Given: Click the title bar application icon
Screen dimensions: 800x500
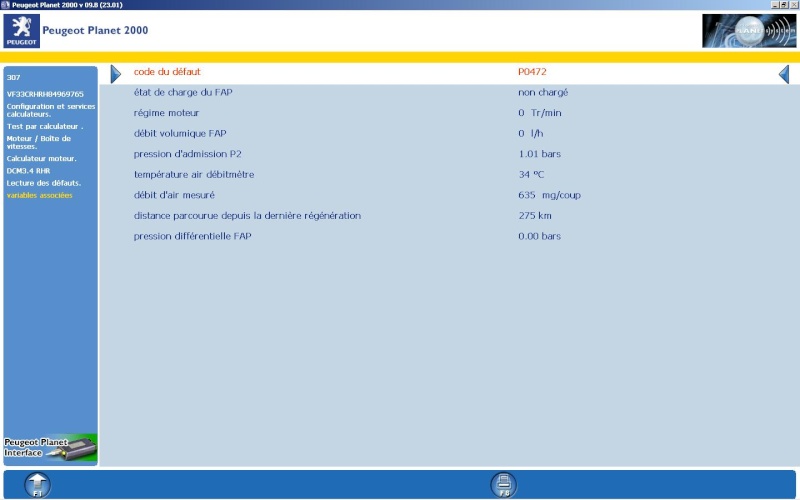Looking at the screenshot, I should pyautogui.click(x=5, y=5).
